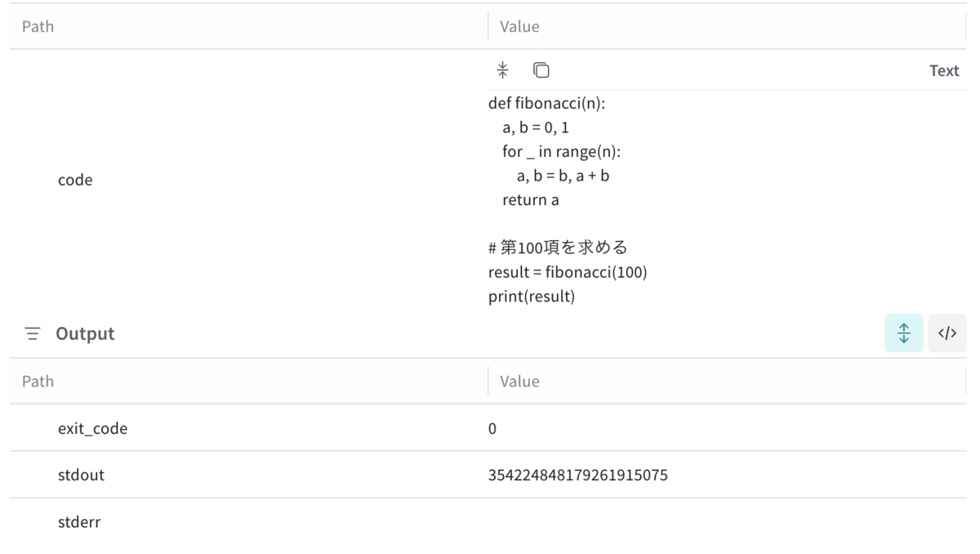Toggle expanded view of Output table
The height and width of the screenshot is (554, 980).
(x=904, y=333)
